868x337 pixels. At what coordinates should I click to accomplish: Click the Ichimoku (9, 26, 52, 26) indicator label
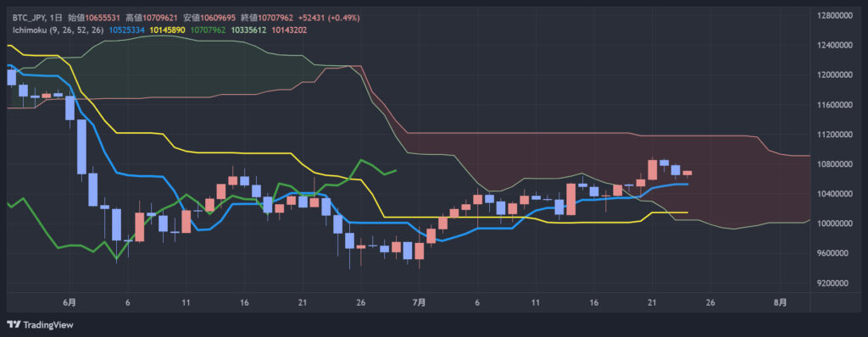pyautogui.click(x=58, y=30)
